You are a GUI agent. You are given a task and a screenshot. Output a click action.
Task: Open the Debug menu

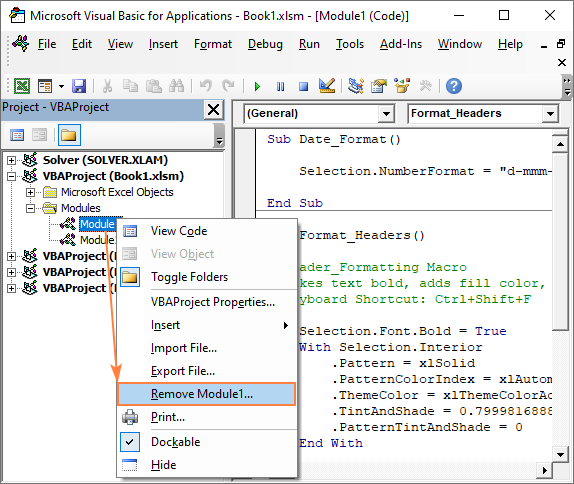coord(265,44)
